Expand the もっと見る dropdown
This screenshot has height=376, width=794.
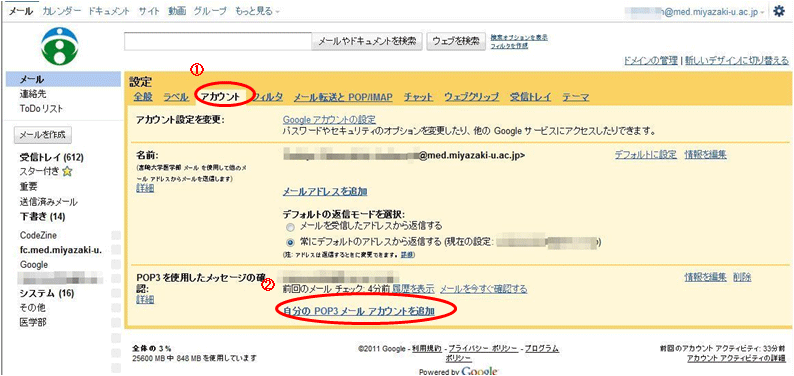257,12
